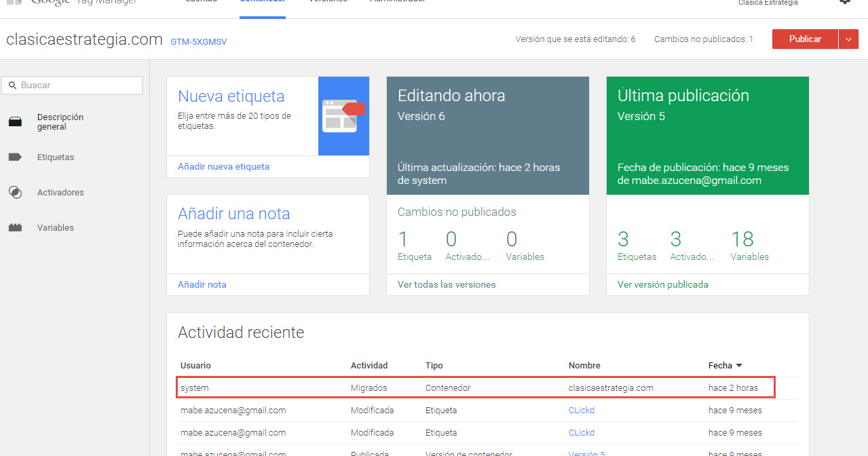Click the Última publicación card title
This screenshot has height=456, width=868.
(683, 96)
